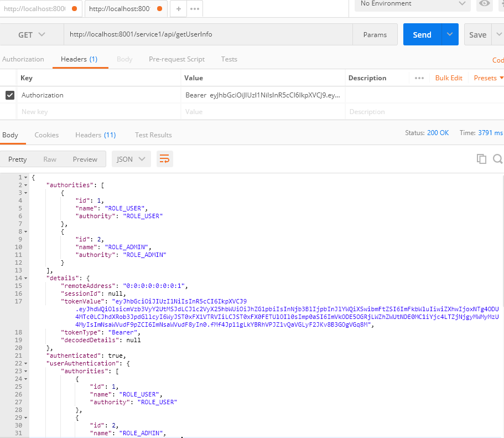Click the Bearer token value cell

263,95
